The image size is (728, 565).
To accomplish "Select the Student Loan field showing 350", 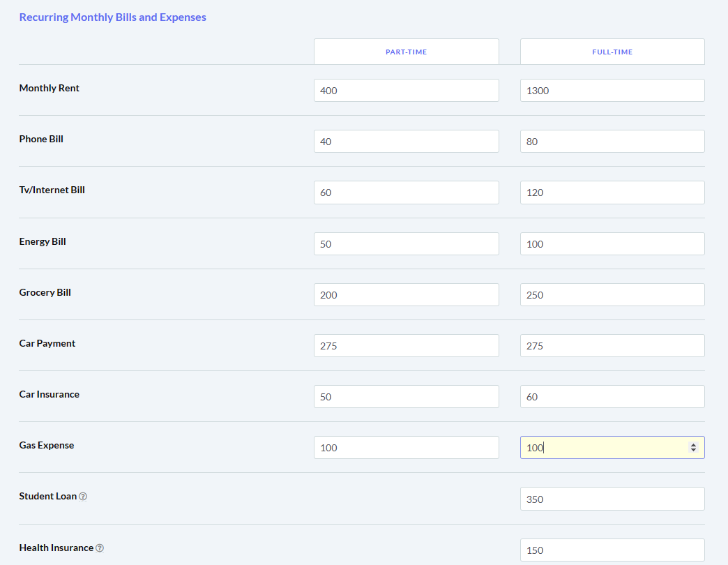I will tap(612, 499).
